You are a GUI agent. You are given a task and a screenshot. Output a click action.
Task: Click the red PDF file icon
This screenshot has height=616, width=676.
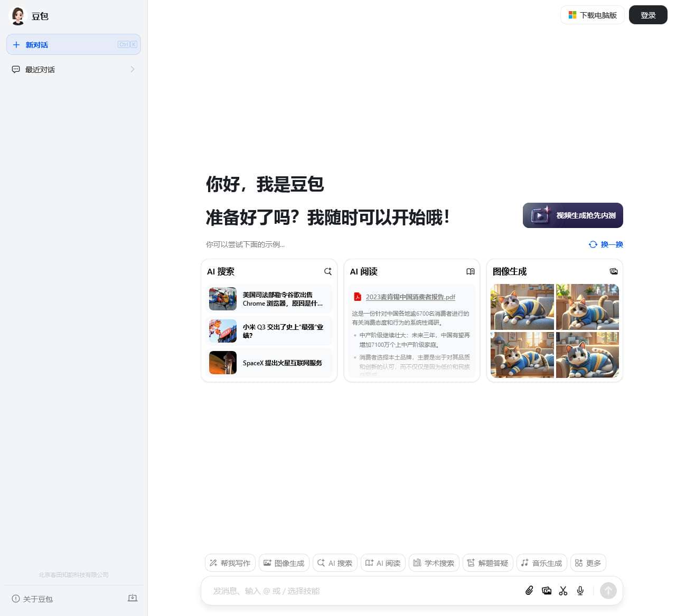[x=358, y=297]
